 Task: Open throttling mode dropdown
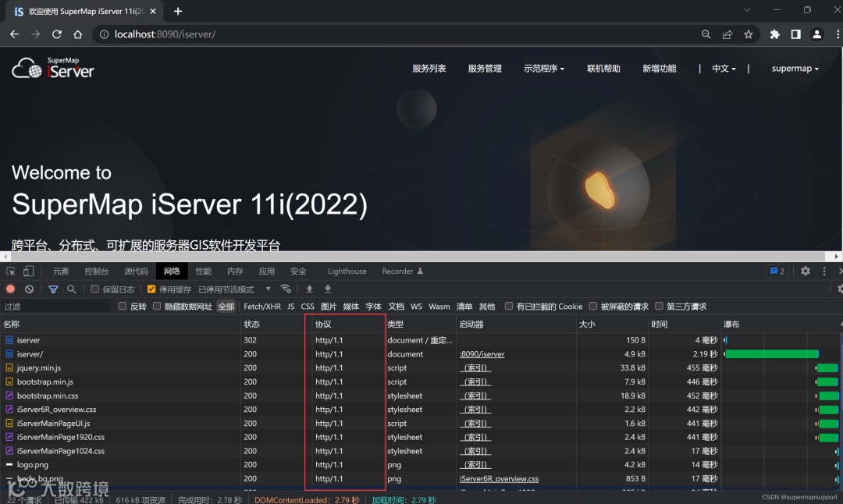pos(235,289)
